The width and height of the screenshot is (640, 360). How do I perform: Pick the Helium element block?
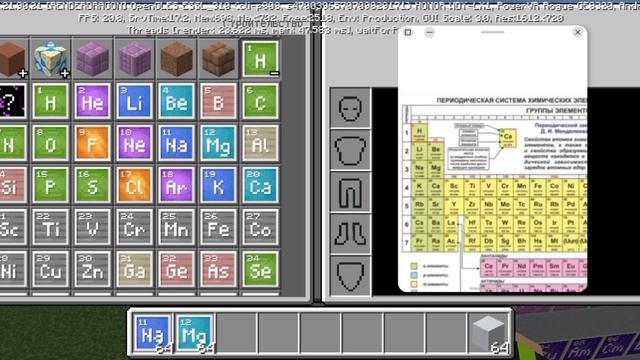coord(92,101)
